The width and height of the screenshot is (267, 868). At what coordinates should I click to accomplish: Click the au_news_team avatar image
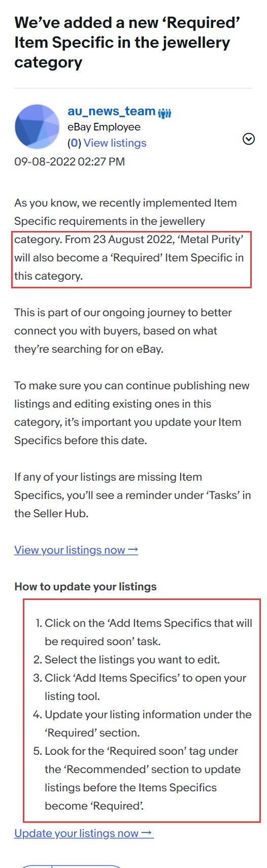38,127
